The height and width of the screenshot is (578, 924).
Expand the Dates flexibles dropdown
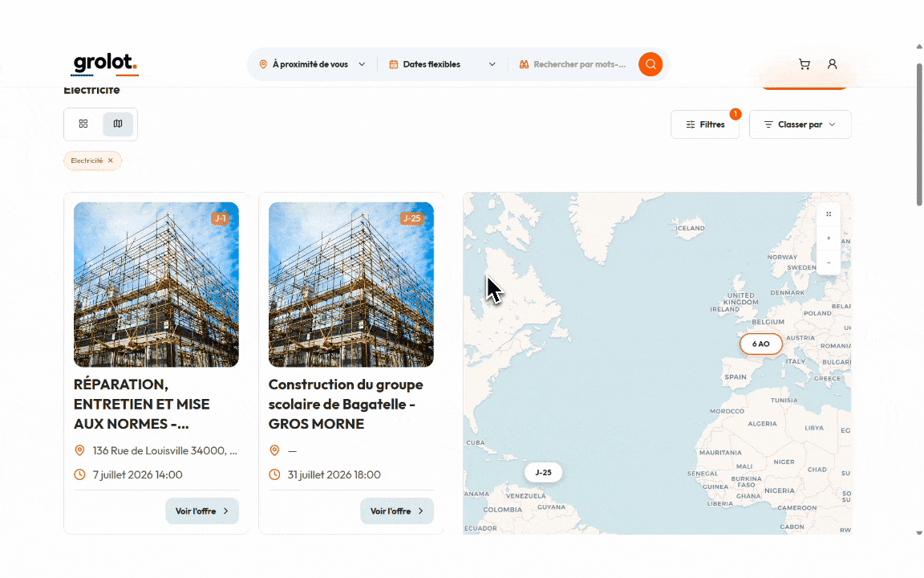pos(442,64)
